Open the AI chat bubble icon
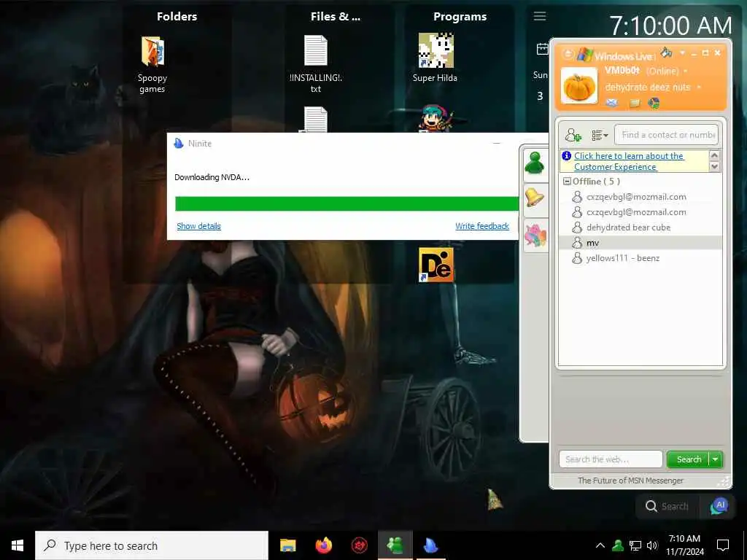Image resolution: width=747 pixels, height=560 pixels. [x=719, y=506]
